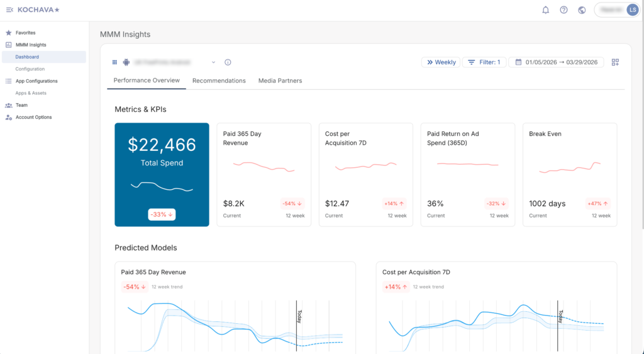The width and height of the screenshot is (644, 354).
Task: Open the Filter: 1 menu
Action: (x=484, y=62)
